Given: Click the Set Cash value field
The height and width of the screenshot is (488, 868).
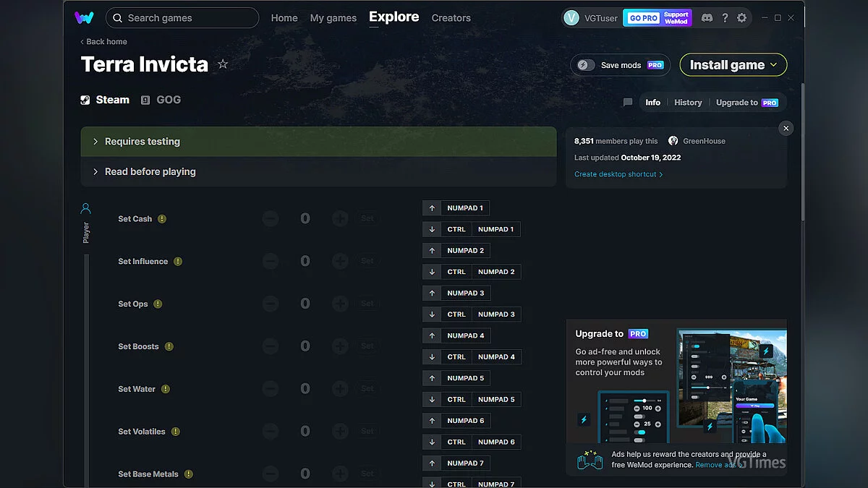Looking at the screenshot, I should 305,218.
